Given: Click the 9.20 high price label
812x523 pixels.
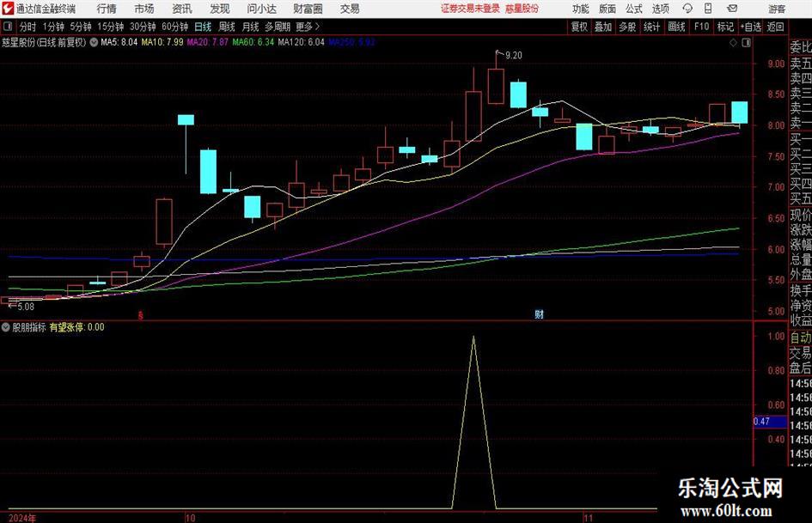Looking at the screenshot, I should tap(514, 56).
